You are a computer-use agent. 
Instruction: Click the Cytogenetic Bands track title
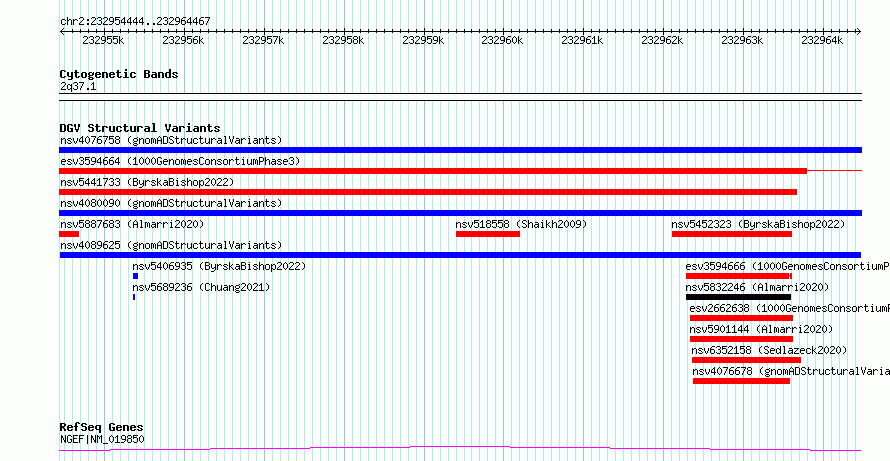coord(119,74)
